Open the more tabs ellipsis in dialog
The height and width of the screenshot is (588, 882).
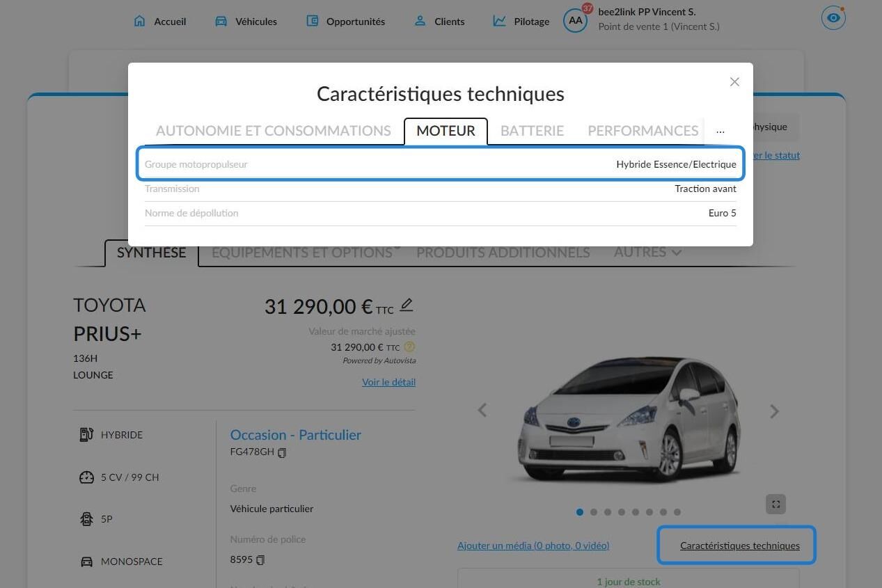click(x=720, y=131)
